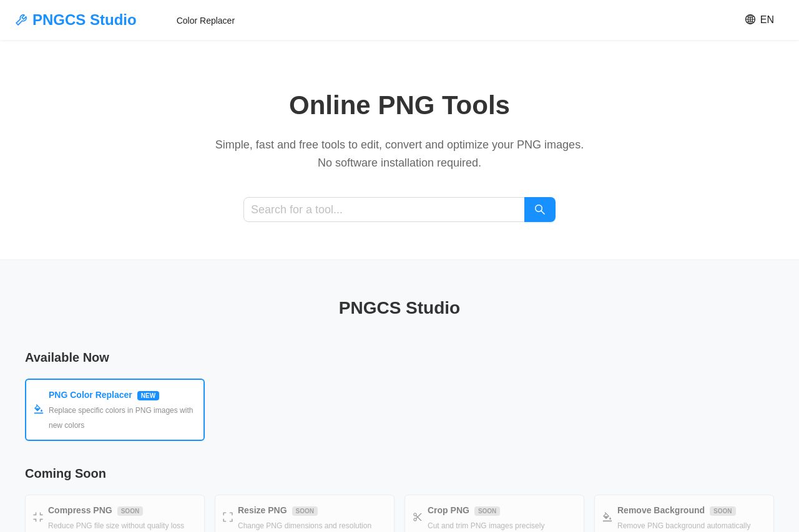Viewport: 799px width, 532px height.
Task: Open the PNGCS Studio home link
Action: 84,20
